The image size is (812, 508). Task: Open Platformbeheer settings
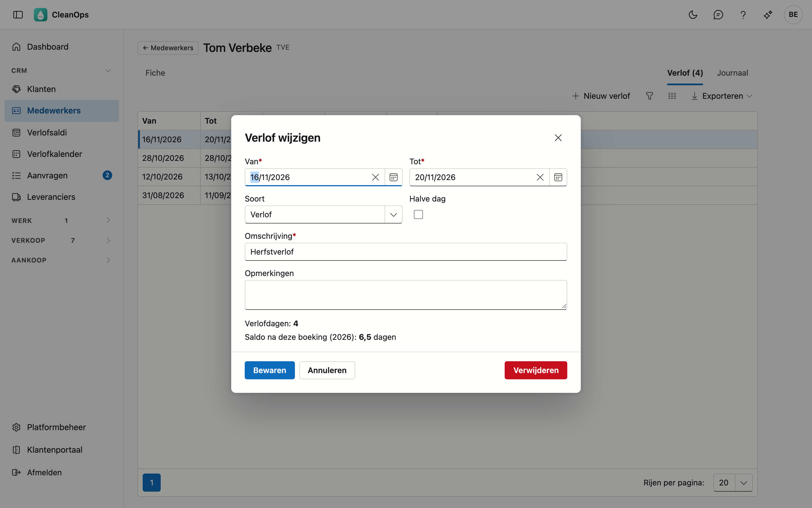click(62, 427)
